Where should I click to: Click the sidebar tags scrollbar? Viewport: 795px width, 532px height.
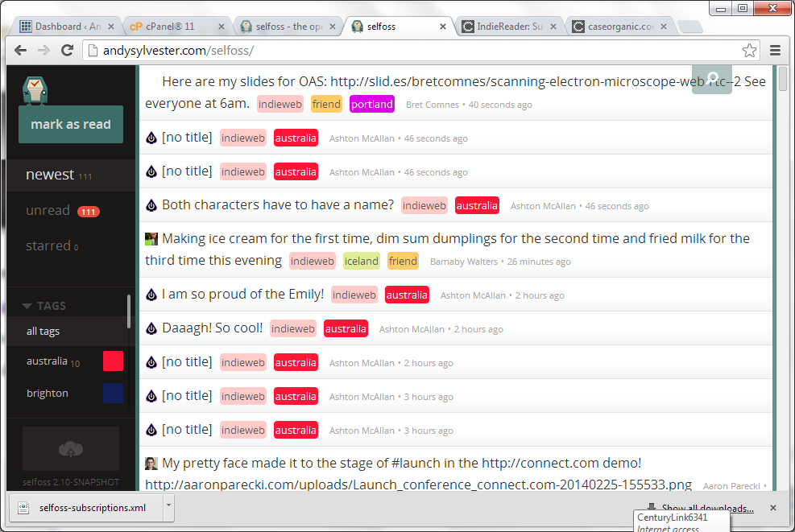point(129,311)
